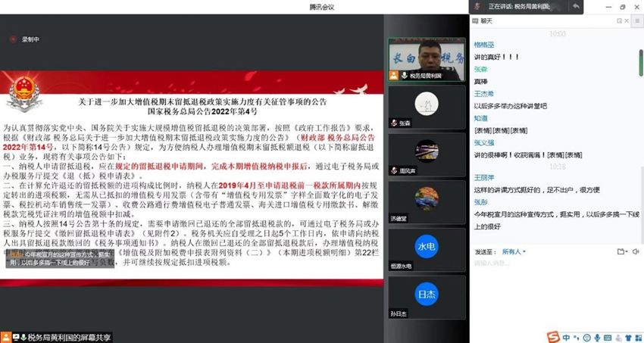Click the reply arrow in the speaking bar

pos(576,7)
